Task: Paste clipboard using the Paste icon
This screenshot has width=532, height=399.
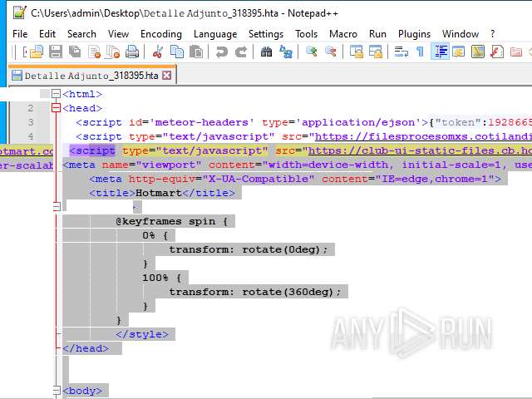Action: 196,52
